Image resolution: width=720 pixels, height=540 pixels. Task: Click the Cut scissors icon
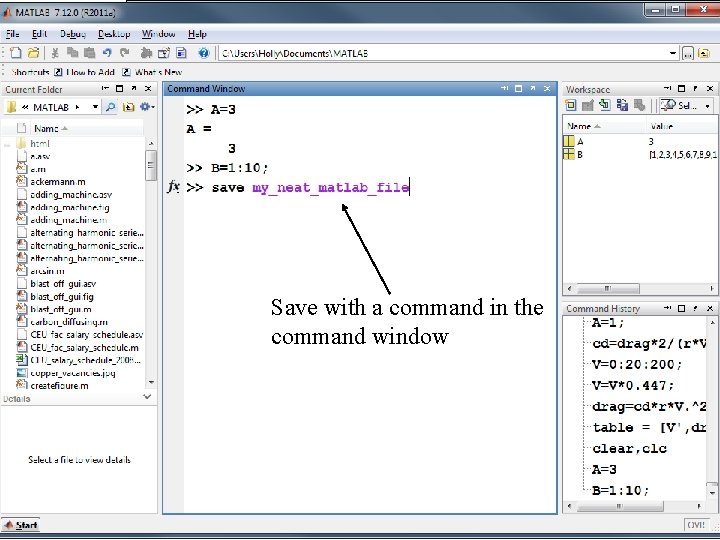[55, 53]
